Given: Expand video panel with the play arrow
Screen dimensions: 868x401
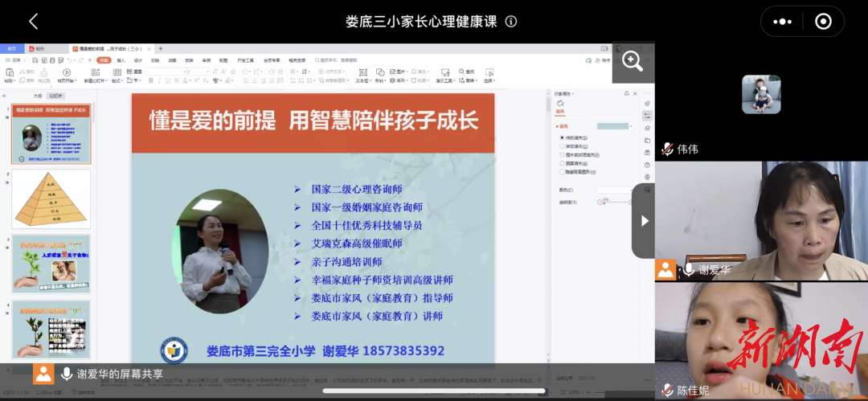Looking at the screenshot, I should pos(645,221).
